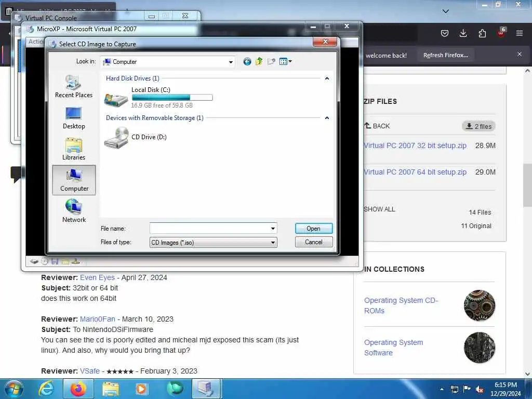The image size is (532, 399).
Task: Open the Windows Start menu
Action: click(x=14, y=389)
